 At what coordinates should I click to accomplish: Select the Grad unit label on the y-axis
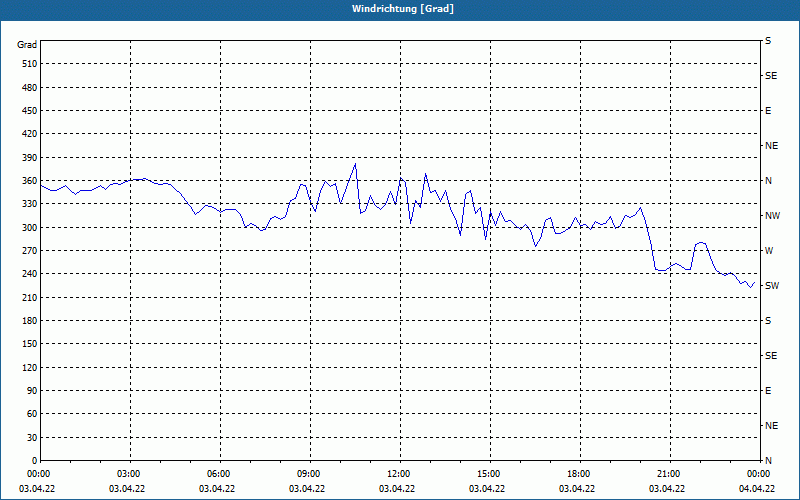(x=27, y=45)
